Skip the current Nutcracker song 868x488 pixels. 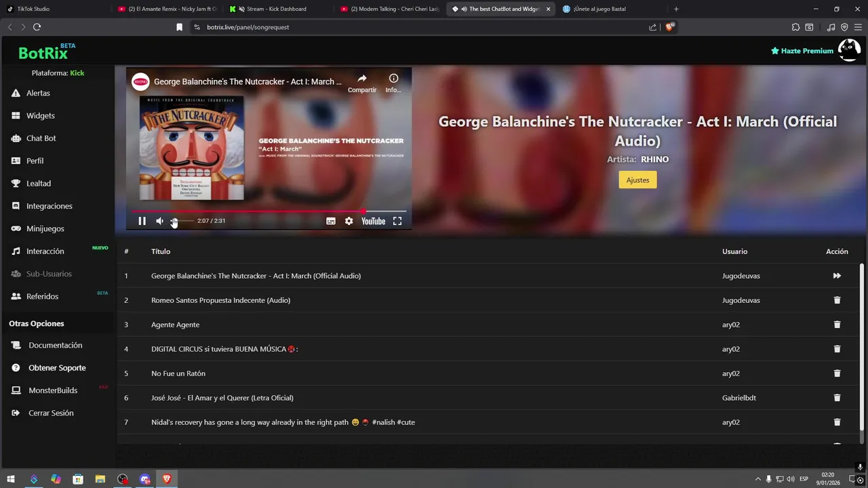pyautogui.click(x=837, y=276)
